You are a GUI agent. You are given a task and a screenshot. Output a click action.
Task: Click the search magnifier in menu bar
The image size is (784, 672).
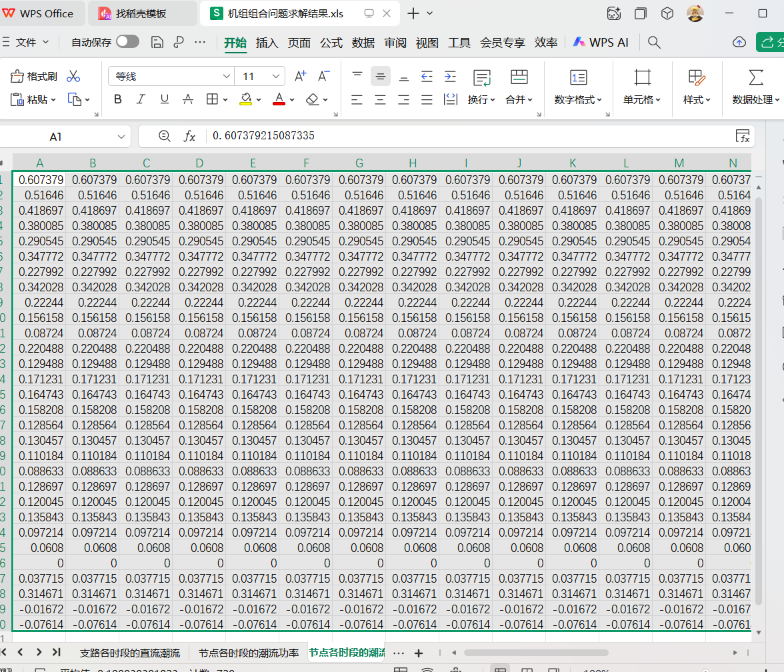[654, 42]
